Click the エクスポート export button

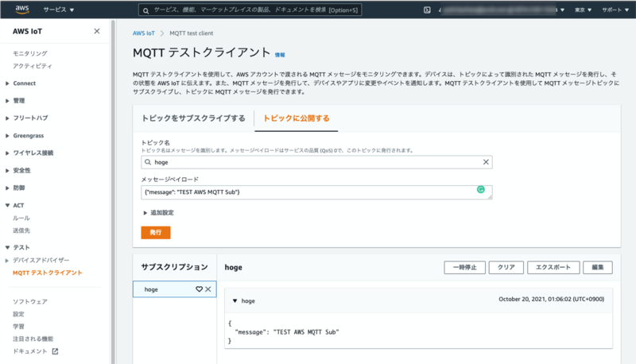tap(553, 268)
